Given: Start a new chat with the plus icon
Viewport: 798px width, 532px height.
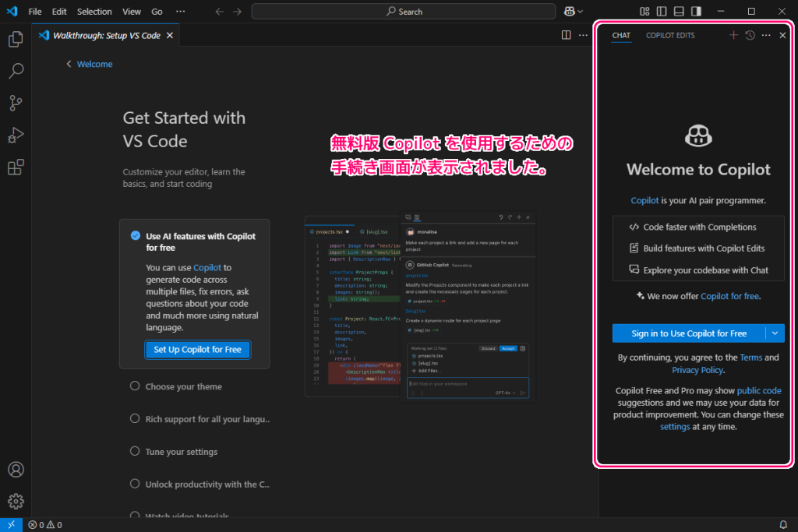Looking at the screenshot, I should [733, 35].
